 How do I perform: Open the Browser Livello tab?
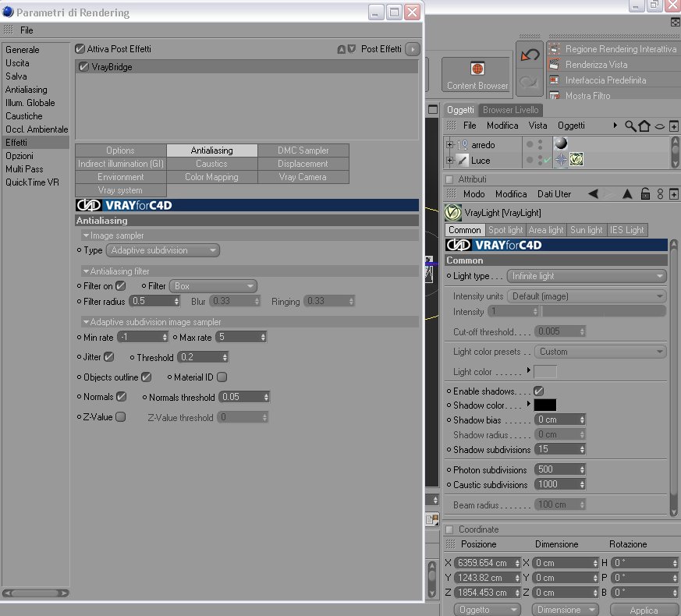coord(510,110)
